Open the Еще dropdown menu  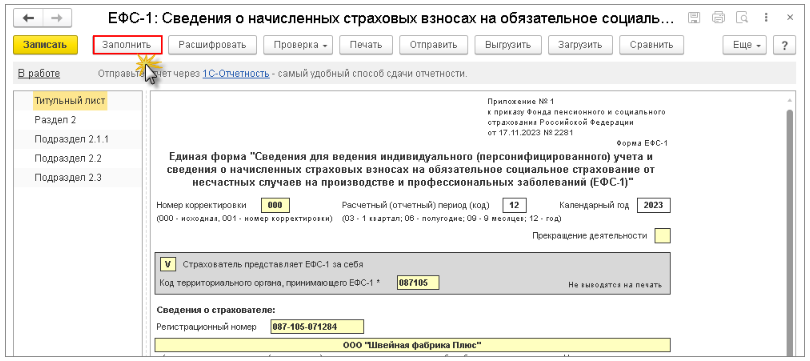click(x=744, y=45)
